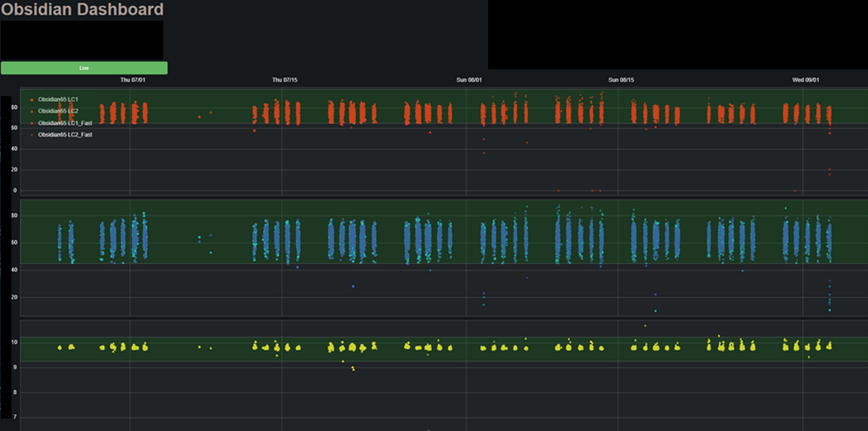Select the Thu 07/15 timeline date
The height and width of the screenshot is (431, 868).
(x=285, y=80)
